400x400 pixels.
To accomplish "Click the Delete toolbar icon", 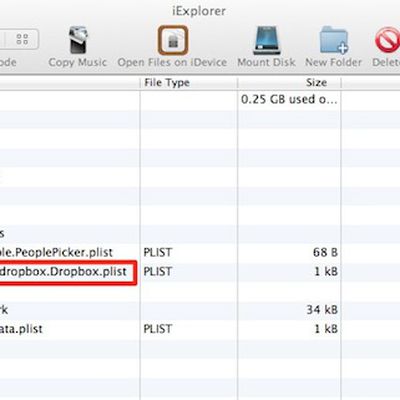I will [x=387, y=41].
